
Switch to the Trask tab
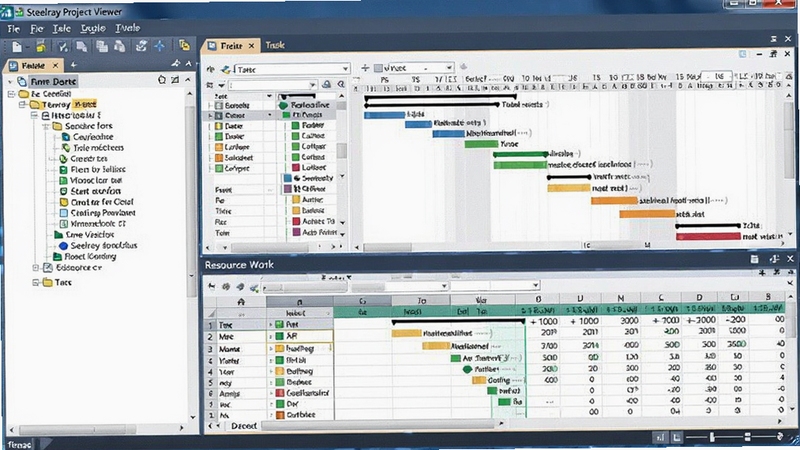coord(275,45)
